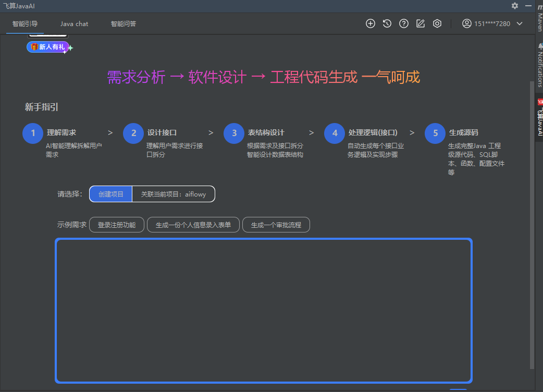Click the 登录注册功能 example button
The height and width of the screenshot is (392, 543).
(116, 225)
